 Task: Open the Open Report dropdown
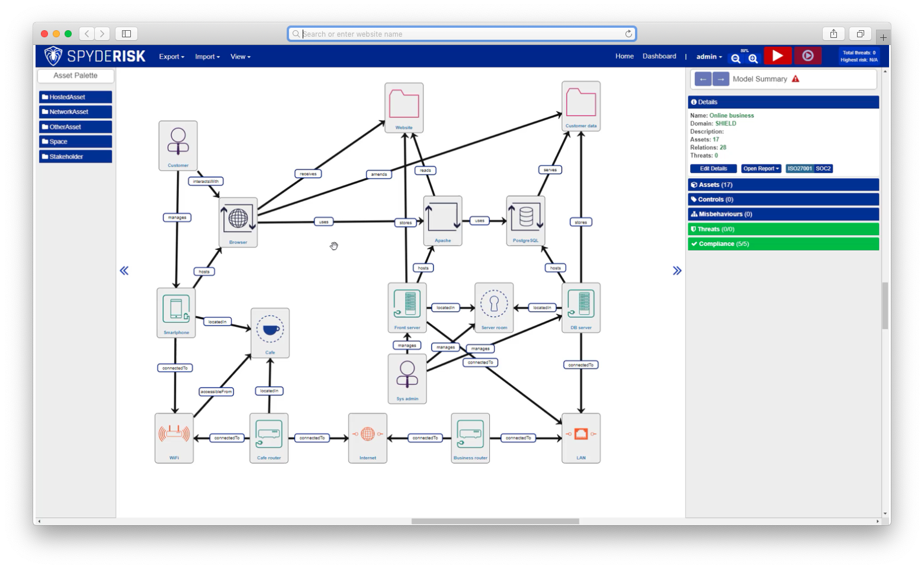761,169
